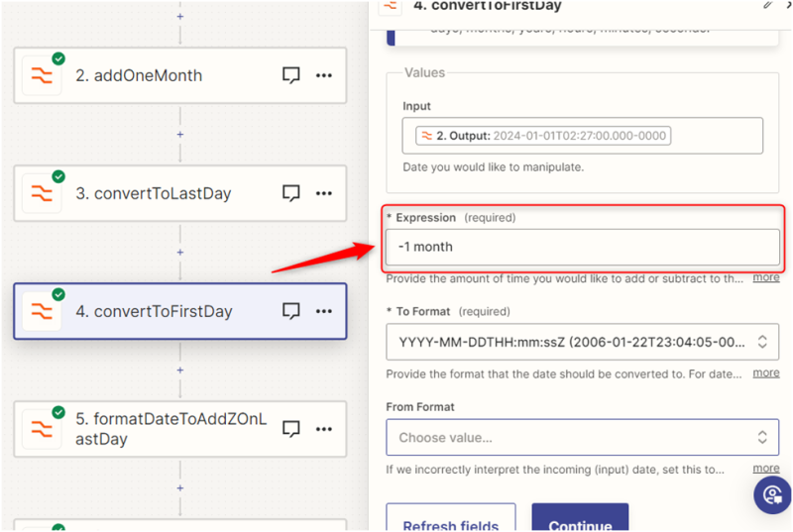The width and height of the screenshot is (793, 532).
Task: Add a step between addOneMonth and convertToLastDay
Action: coord(179,134)
